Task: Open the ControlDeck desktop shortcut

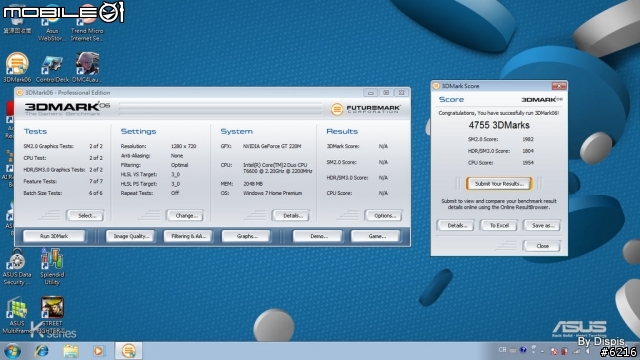Action: pyautogui.click(x=52, y=69)
